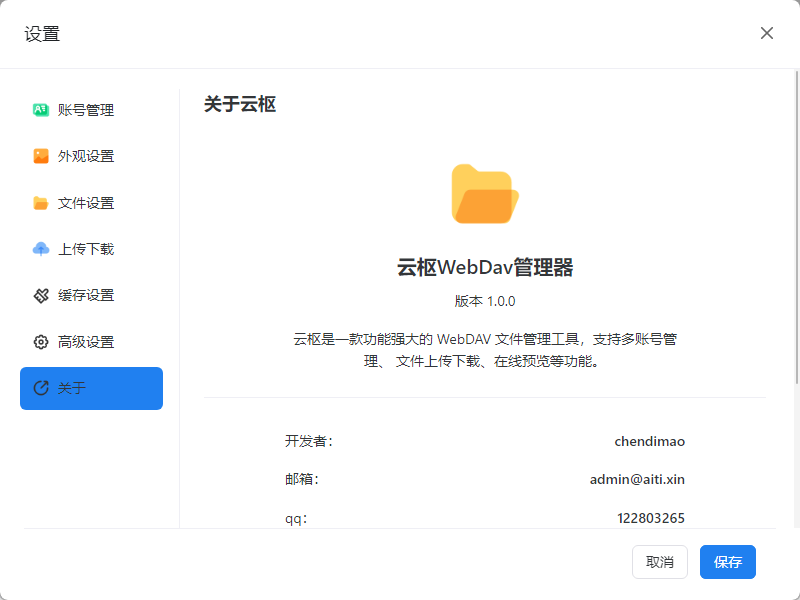
Task: Click the blue cloud 上传下载 icon
Action: click(41, 249)
